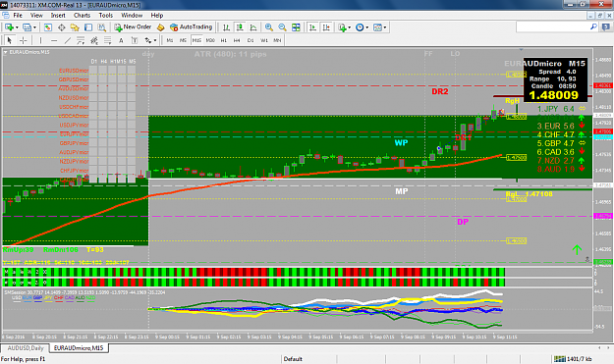614x364 pixels.
Task: Open the File menu
Action: [18, 16]
